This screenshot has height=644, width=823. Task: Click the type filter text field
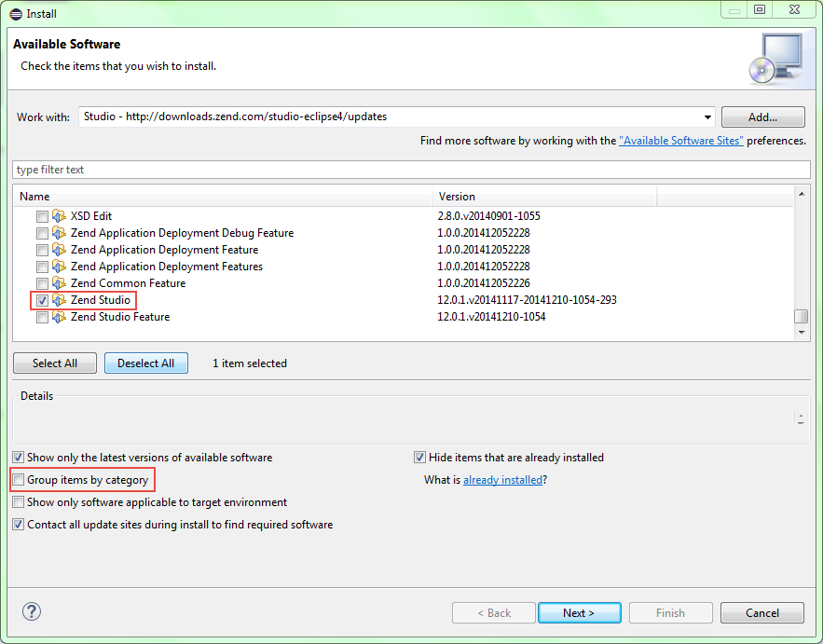(x=411, y=170)
